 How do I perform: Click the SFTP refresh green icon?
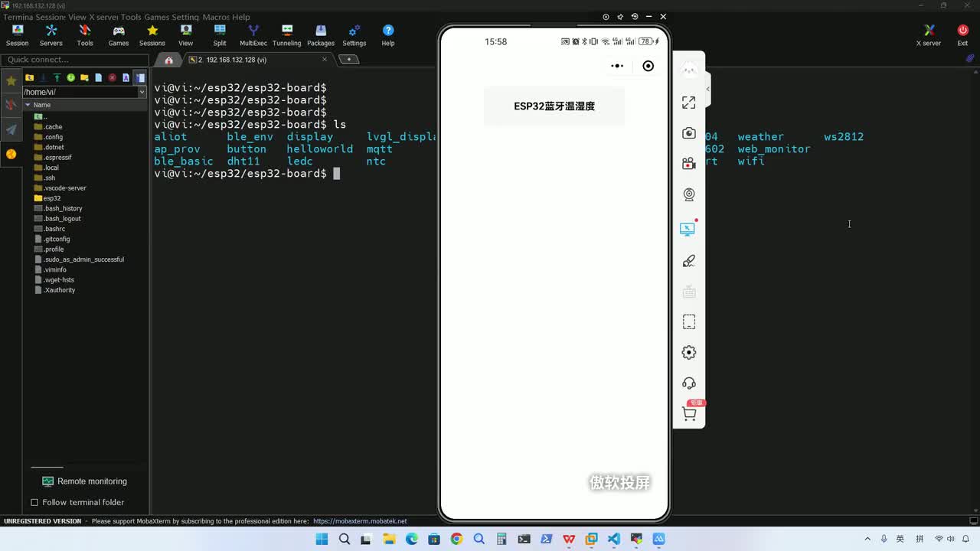(70, 77)
